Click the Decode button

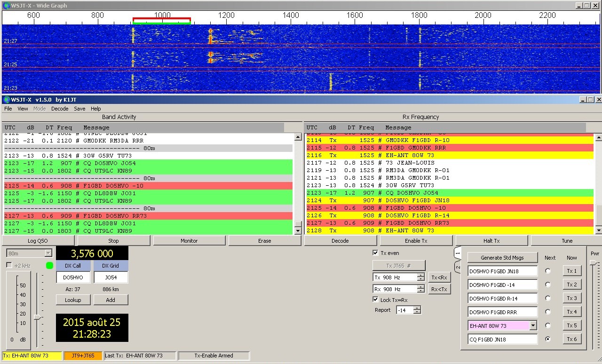coord(340,241)
